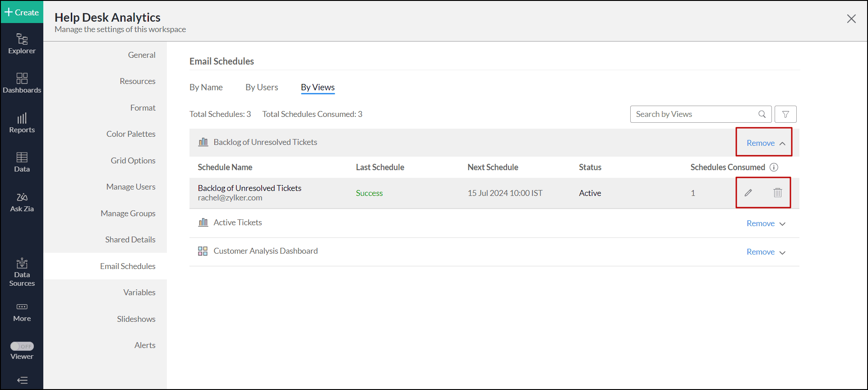Click the filter funnel icon
The width and height of the screenshot is (868, 390).
click(x=785, y=114)
